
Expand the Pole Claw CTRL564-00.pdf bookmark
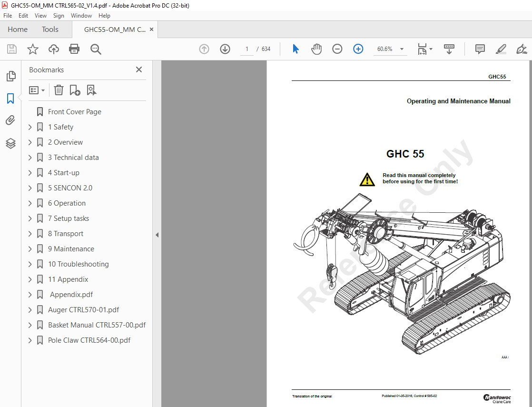tap(30, 340)
